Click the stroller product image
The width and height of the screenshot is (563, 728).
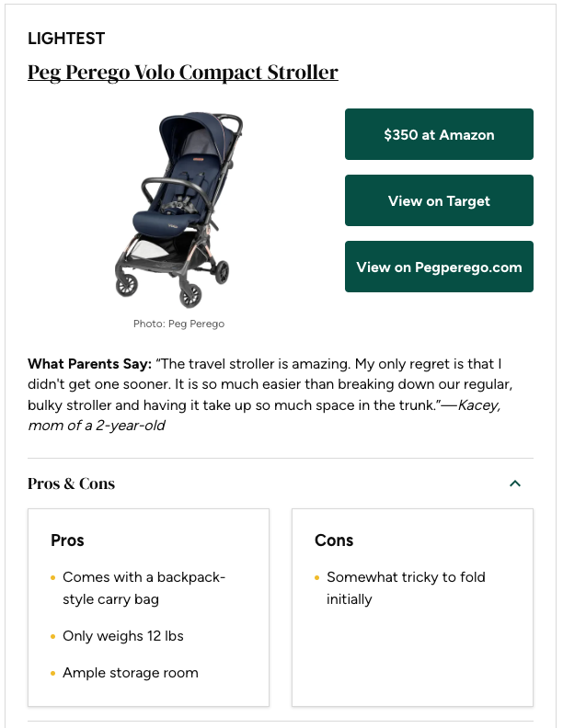[x=178, y=209]
